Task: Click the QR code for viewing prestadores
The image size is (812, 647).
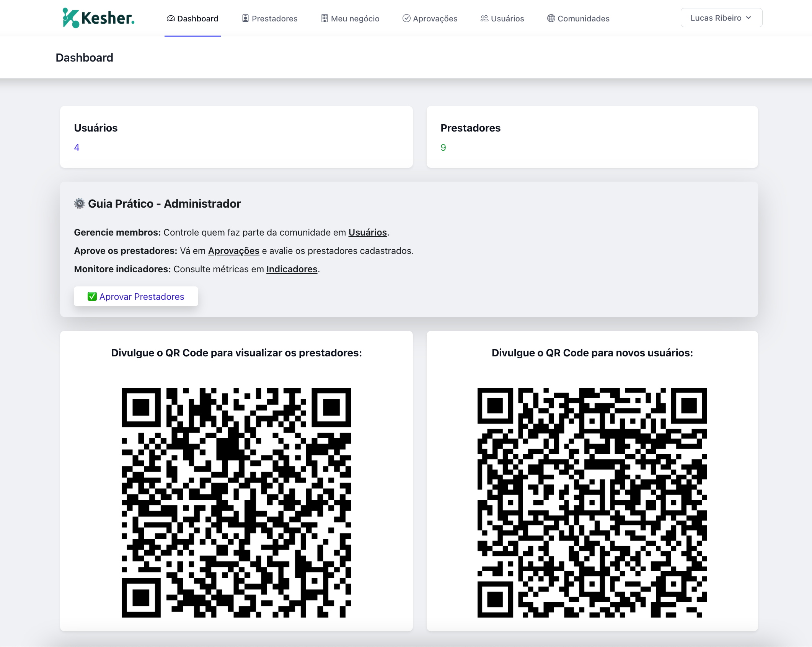Action: [236, 502]
